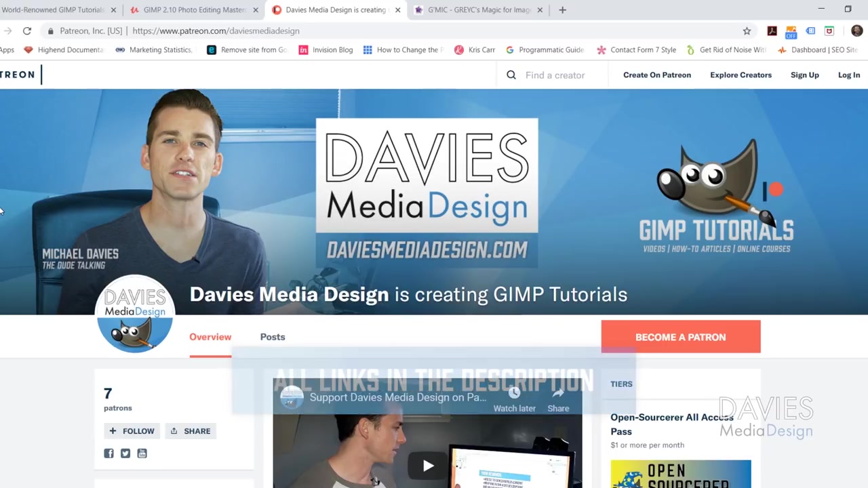Open Create On Patreon link
This screenshot has height=488, width=868.
tap(657, 75)
